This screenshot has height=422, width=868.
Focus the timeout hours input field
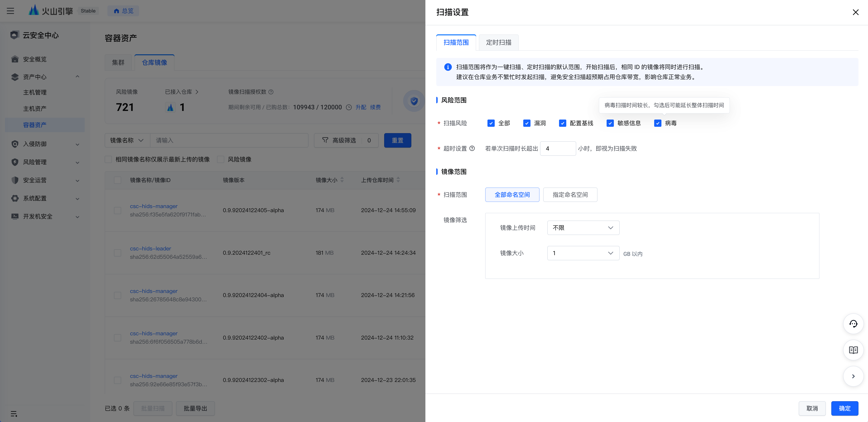coord(558,148)
